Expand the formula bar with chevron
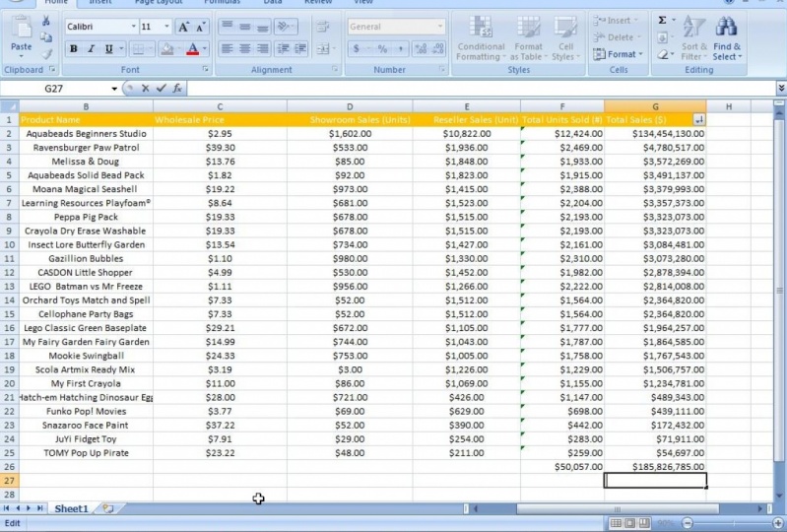The height and width of the screenshot is (532, 787). coord(781,89)
